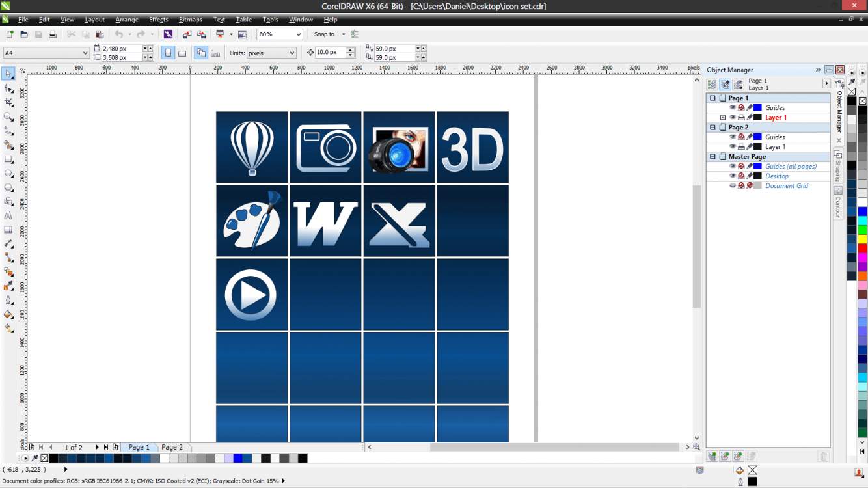Open the Tools menu
The width and height of the screenshot is (868, 488).
click(270, 20)
